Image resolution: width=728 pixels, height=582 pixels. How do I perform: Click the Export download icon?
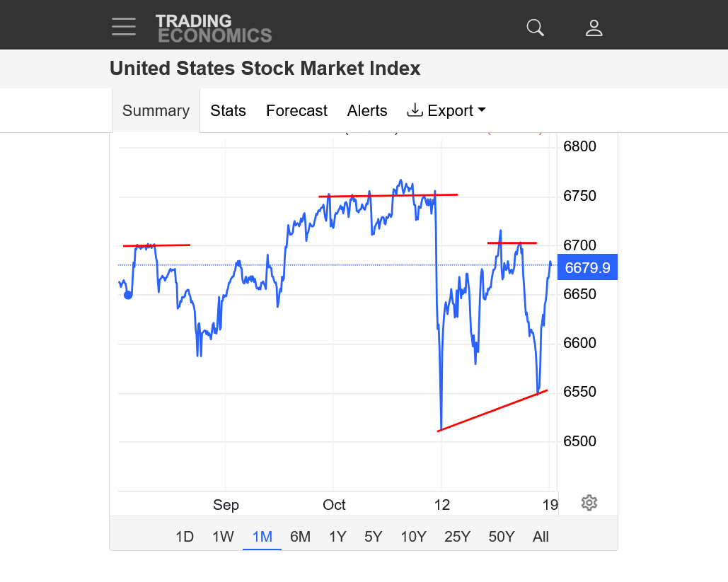[415, 110]
